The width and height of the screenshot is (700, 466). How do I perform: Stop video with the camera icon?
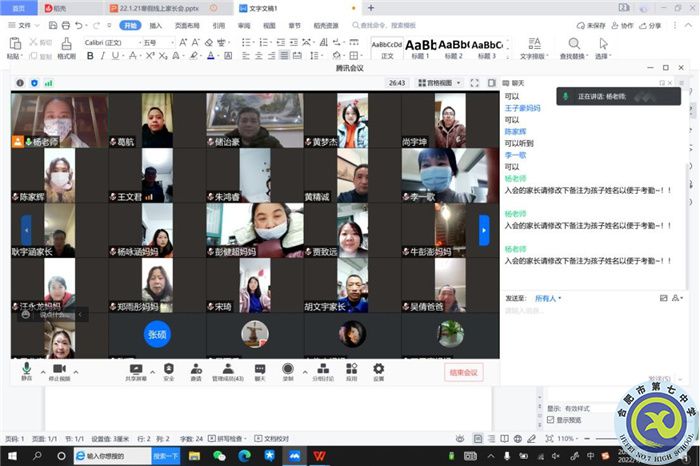point(59,370)
